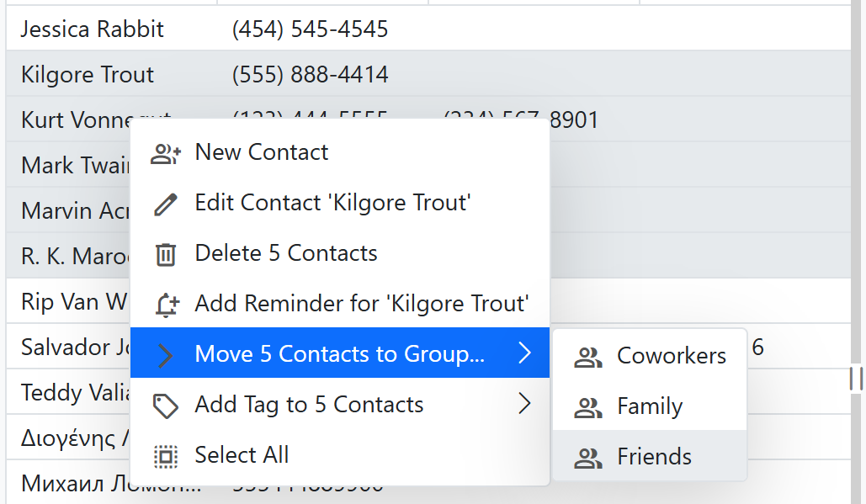866x504 pixels.
Task: Expand the Move 5 Contacts to Group submenu
Action: [337, 353]
